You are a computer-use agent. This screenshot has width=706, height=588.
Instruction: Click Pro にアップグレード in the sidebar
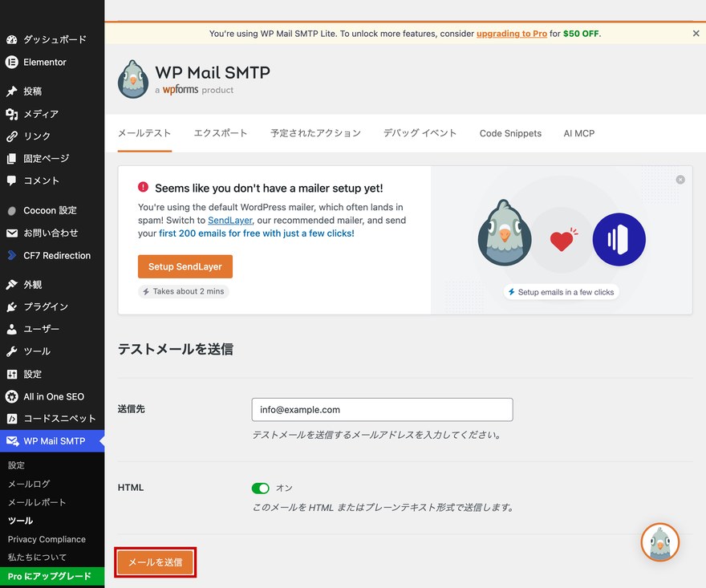point(52,576)
